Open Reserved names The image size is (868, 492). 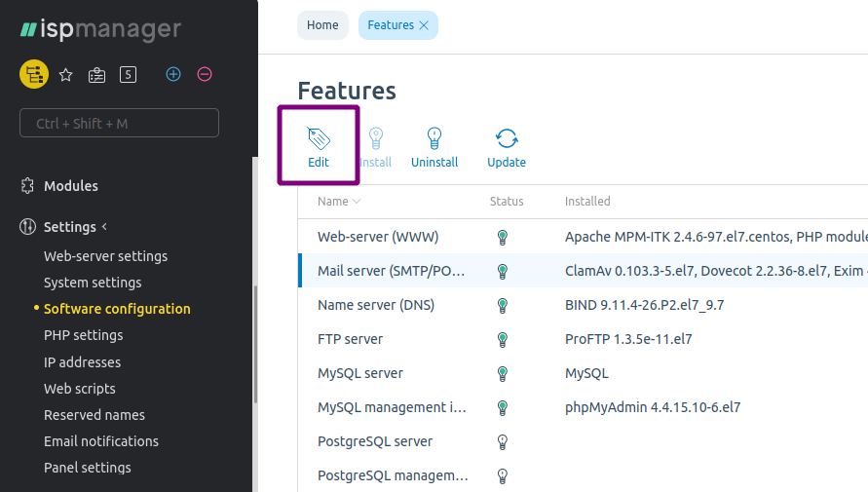point(94,415)
